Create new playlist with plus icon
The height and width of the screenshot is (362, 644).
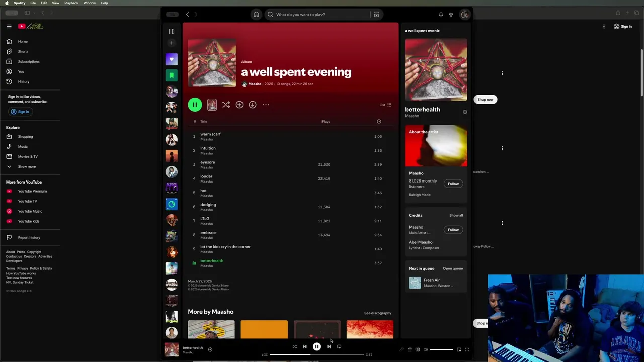(172, 43)
